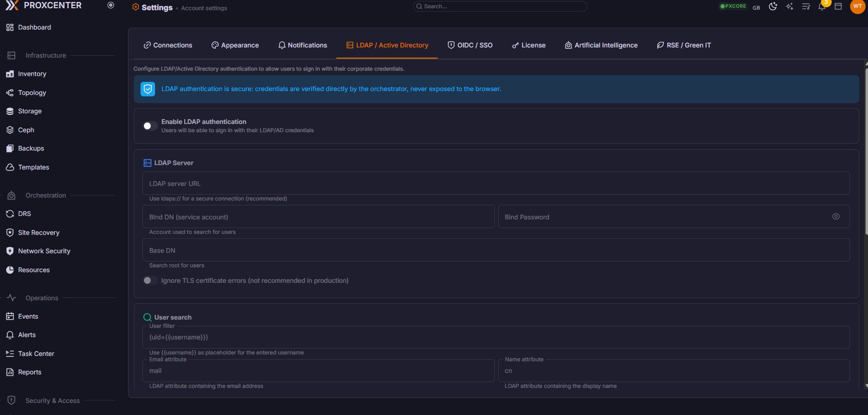Open the Task Center page
The image size is (868, 415).
(x=36, y=354)
